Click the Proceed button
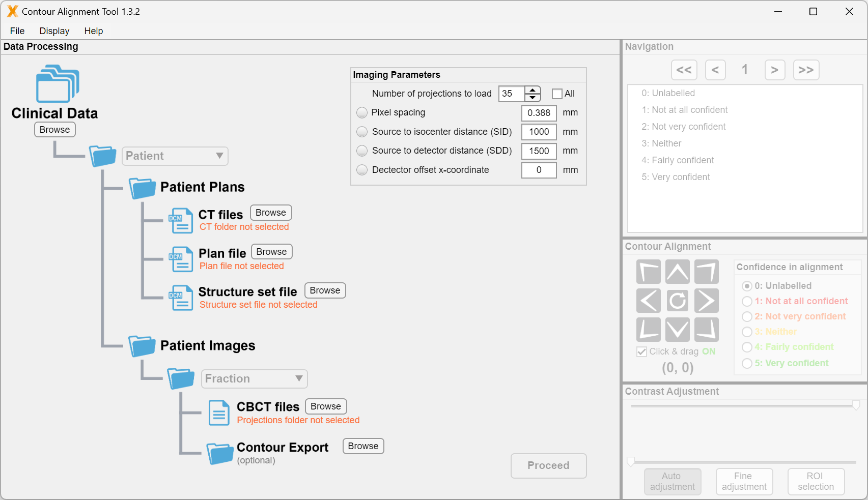This screenshot has height=500, width=868. point(548,465)
